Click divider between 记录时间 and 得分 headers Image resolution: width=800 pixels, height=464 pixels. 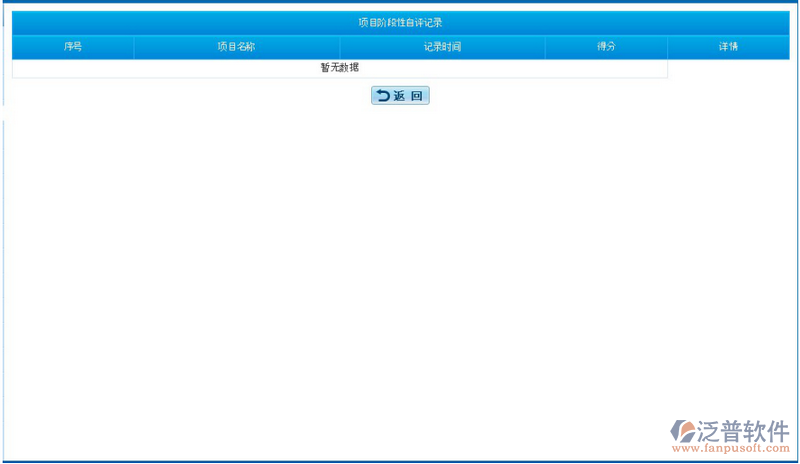[x=545, y=47]
